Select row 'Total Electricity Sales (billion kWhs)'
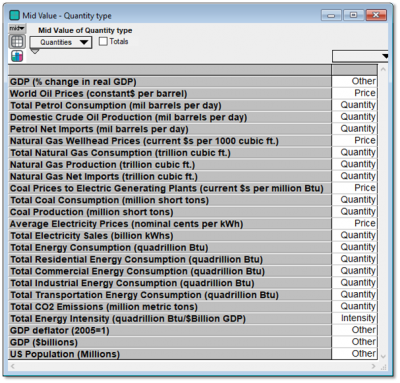 pos(170,236)
